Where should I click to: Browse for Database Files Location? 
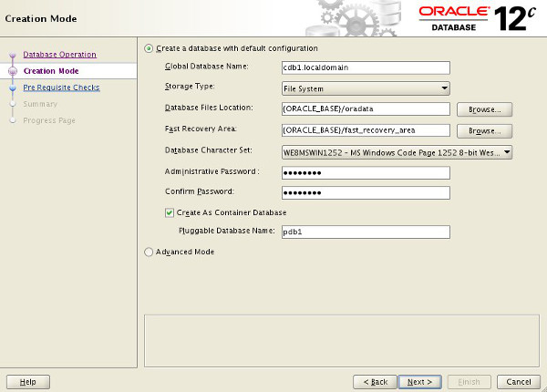click(x=485, y=109)
